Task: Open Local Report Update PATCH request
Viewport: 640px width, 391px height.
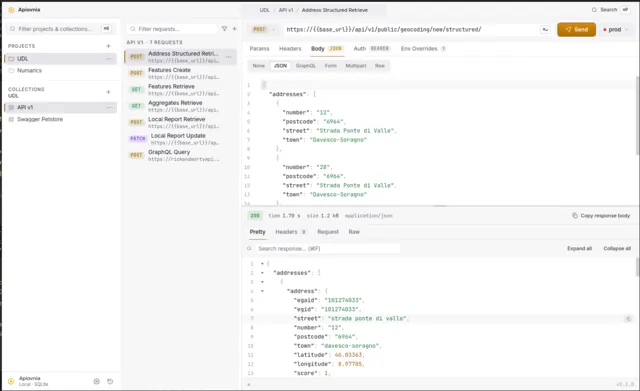Action: 180,139
